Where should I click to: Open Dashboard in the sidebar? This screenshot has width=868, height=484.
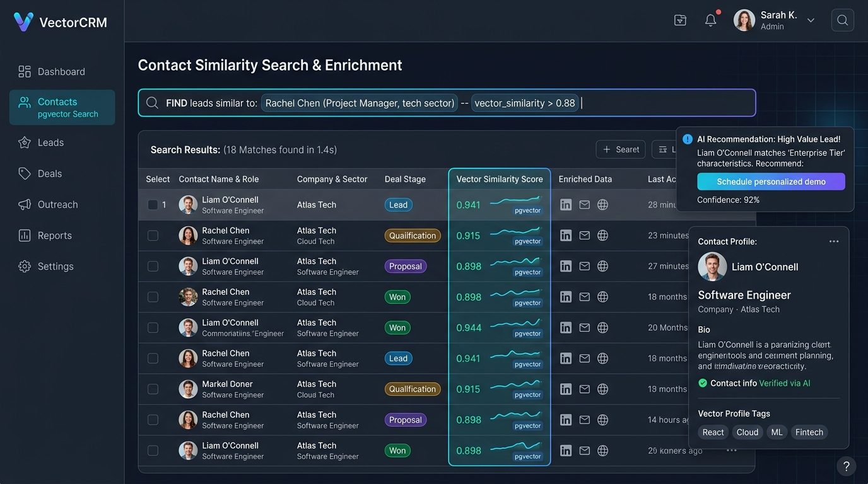pos(62,71)
